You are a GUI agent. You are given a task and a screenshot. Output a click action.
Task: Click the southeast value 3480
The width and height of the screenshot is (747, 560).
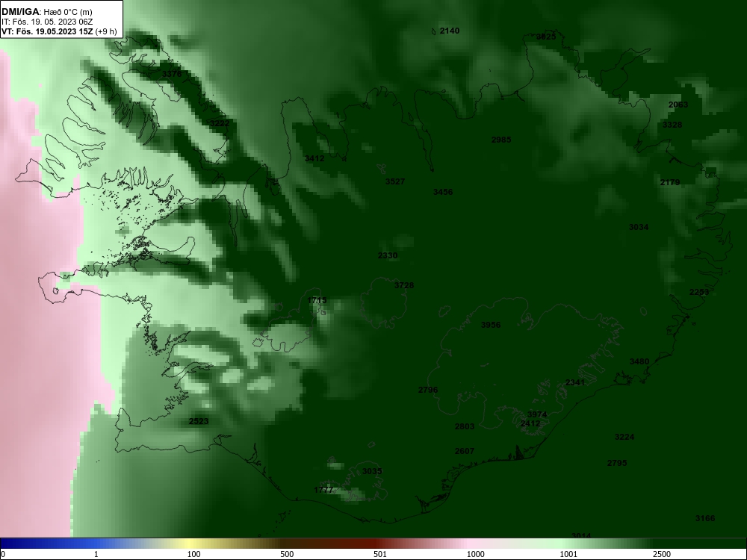[x=639, y=361]
